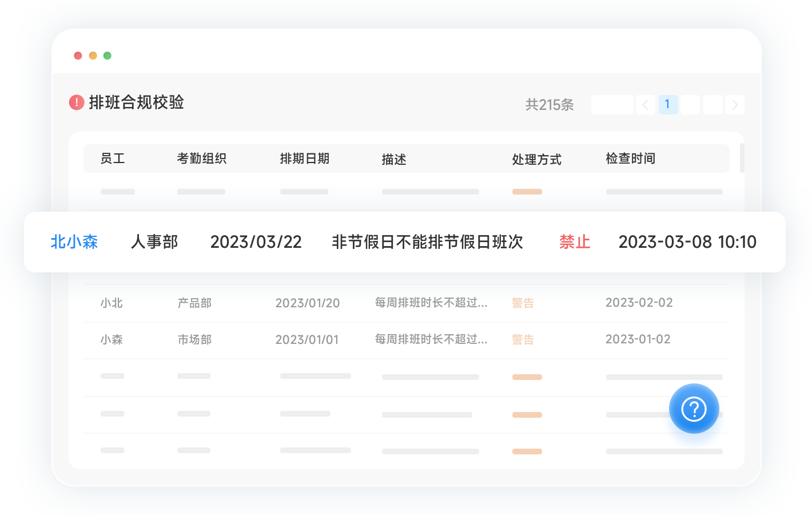Screen dimensions: 812x515
Task: Click the 排期日期 column header
Action: [304, 159]
